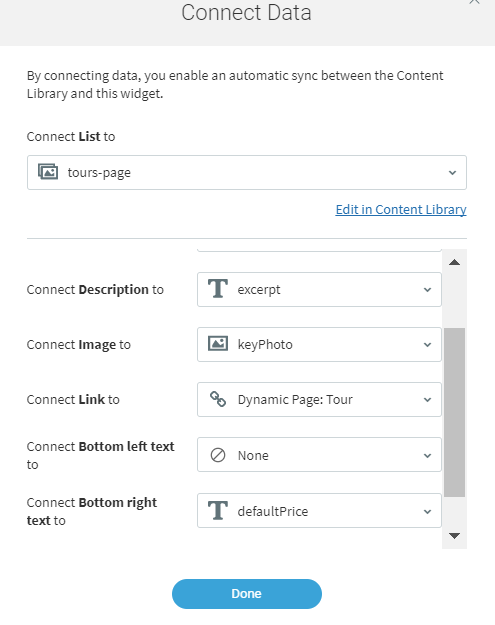Click the Done button
Image resolution: width=495 pixels, height=625 pixels.
click(x=247, y=594)
